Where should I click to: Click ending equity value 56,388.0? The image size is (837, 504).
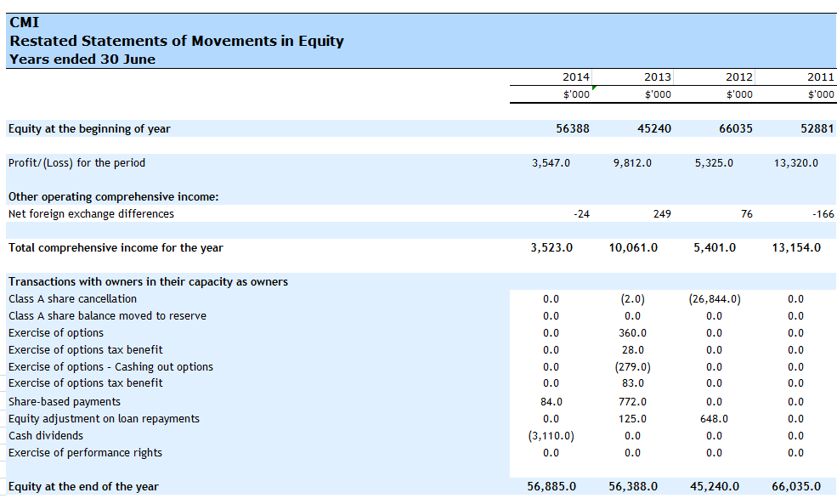(633, 486)
